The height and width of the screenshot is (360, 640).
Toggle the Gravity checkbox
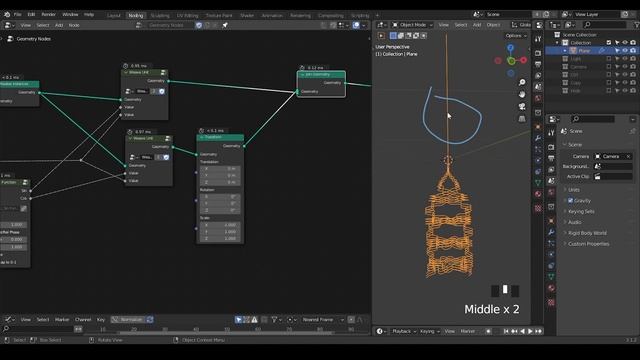click(571, 201)
